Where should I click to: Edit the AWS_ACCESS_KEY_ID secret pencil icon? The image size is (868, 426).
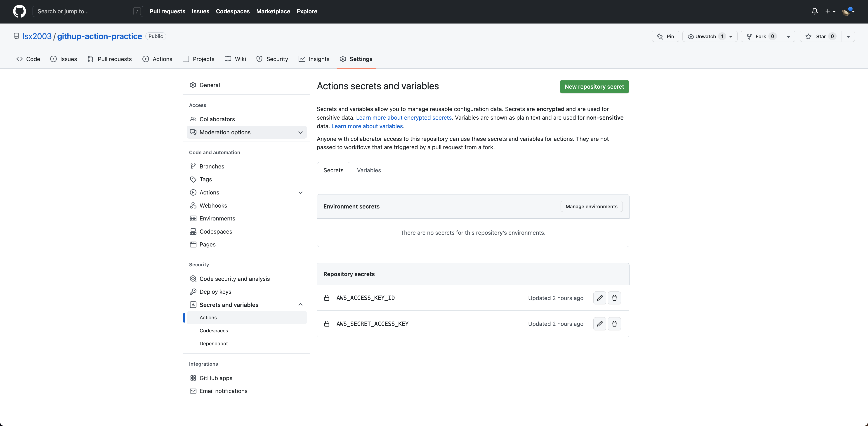pyautogui.click(x=599, y=298)
